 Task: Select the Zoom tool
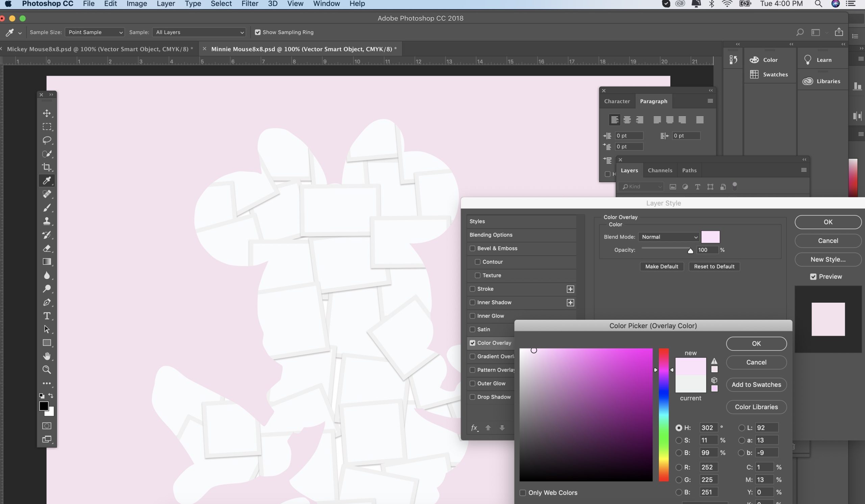point(47,370)
